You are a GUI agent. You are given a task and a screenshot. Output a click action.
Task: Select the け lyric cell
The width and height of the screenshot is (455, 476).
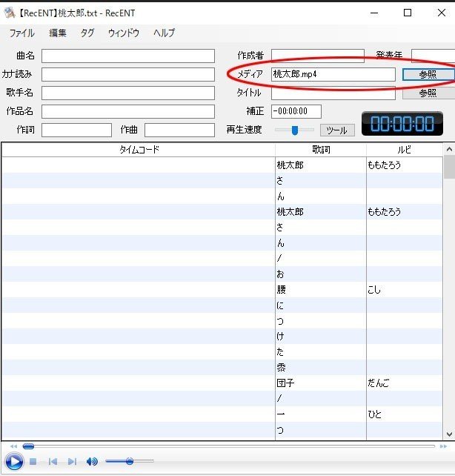(321, 337)
